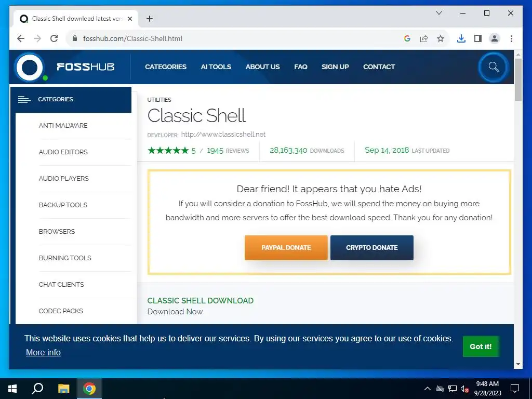This screenshot has height=399, width=532.
Task: Click the five-star rating
Action: (x=168, y=150)
